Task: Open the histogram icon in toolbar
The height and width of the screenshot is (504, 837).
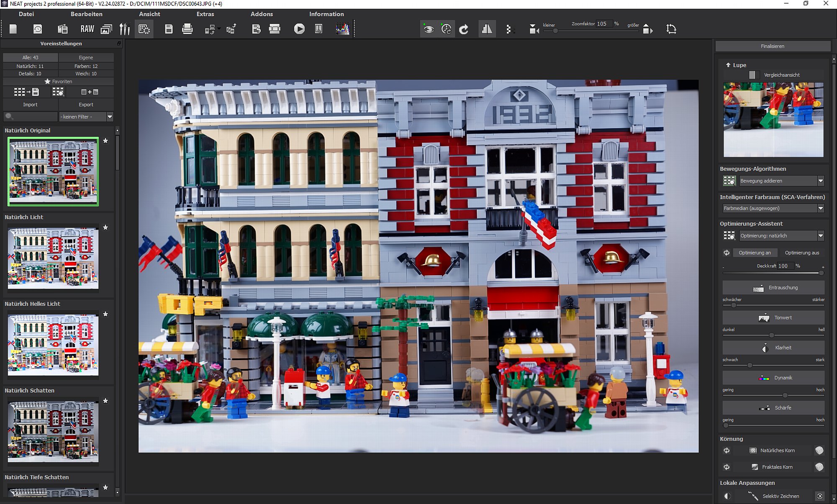Action: click(342, 29)
